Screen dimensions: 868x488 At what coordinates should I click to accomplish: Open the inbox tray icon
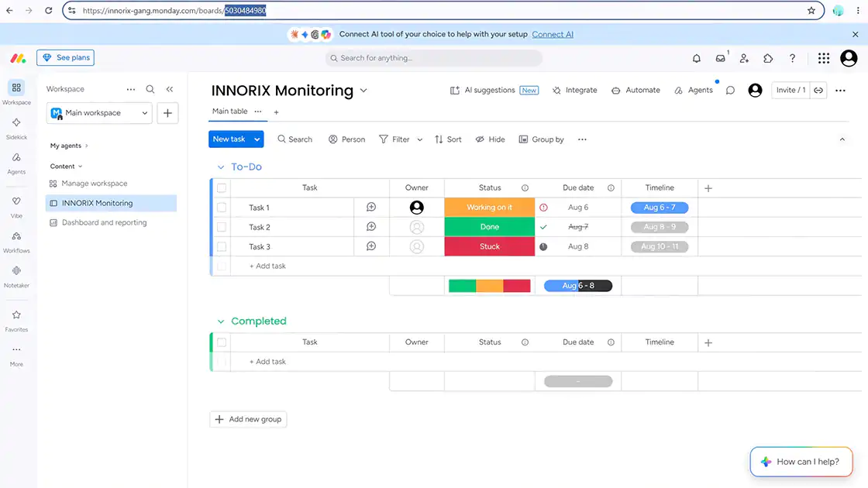(x=720, y=58)
